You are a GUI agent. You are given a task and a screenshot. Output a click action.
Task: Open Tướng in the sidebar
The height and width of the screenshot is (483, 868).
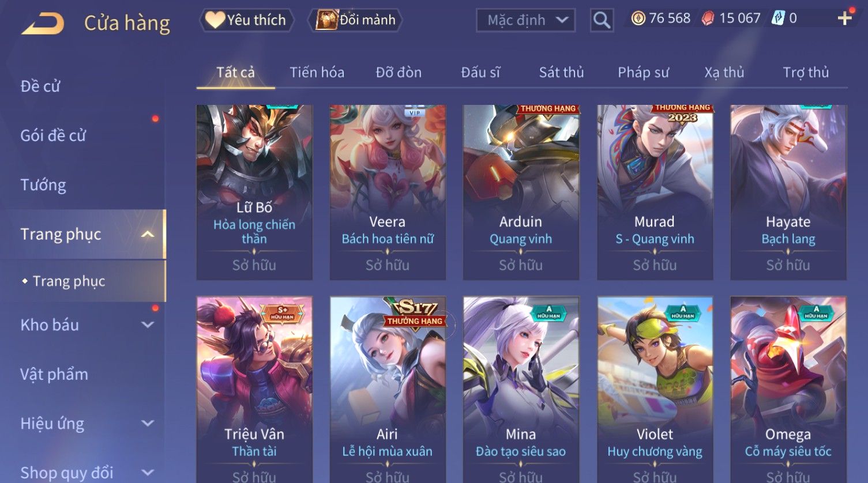click(x=43, y=185)
